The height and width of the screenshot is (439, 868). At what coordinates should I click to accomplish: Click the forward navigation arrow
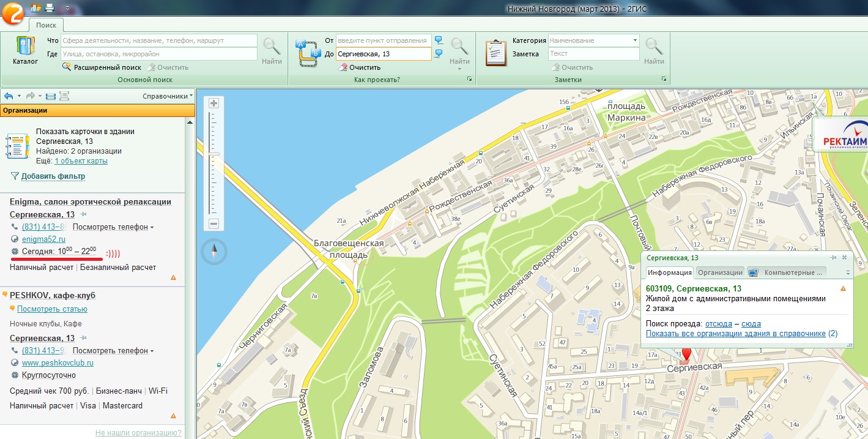click(x=30, y=96)
